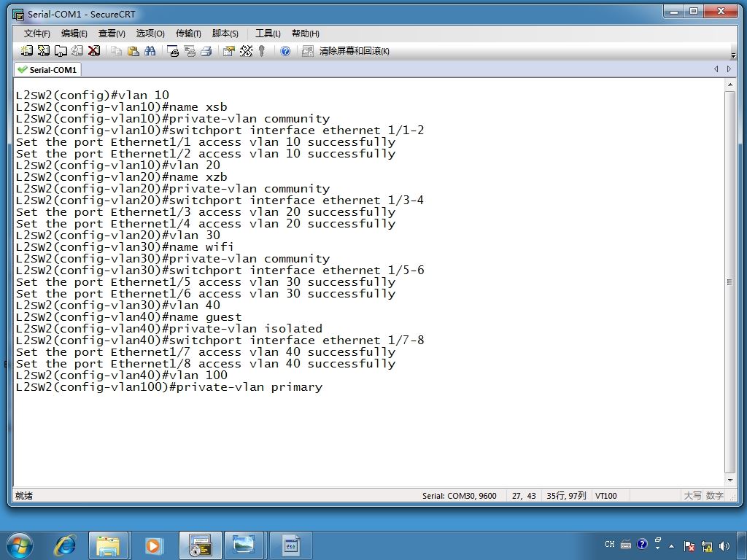Click the Connect in Tab icon

(x=61, y=50)
